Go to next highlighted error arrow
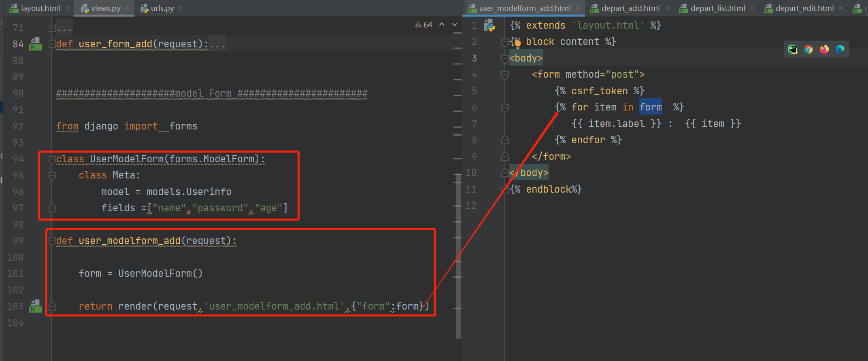 pyautogui.click(x=455, y=25)
